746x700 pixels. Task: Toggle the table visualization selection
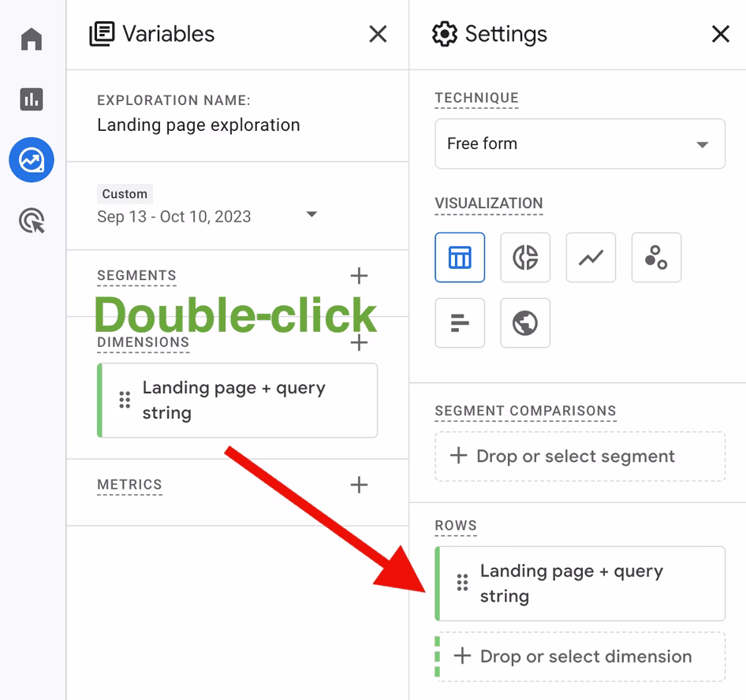coord(460,258)
